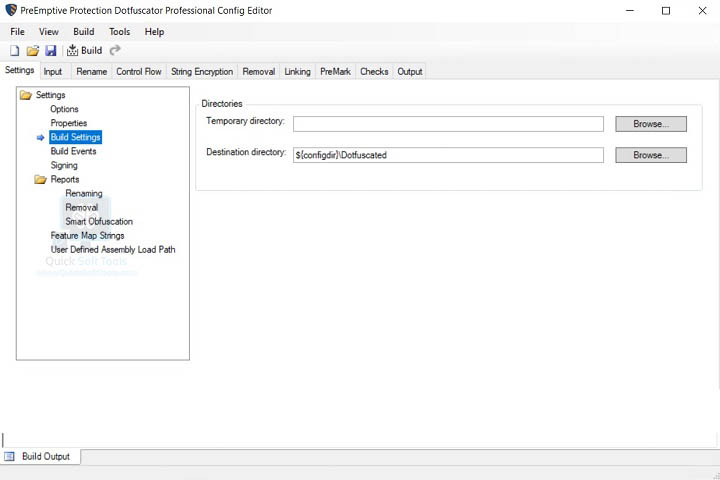720x480 pixels.
Task: Open the File menu
Action: (17, 32)
